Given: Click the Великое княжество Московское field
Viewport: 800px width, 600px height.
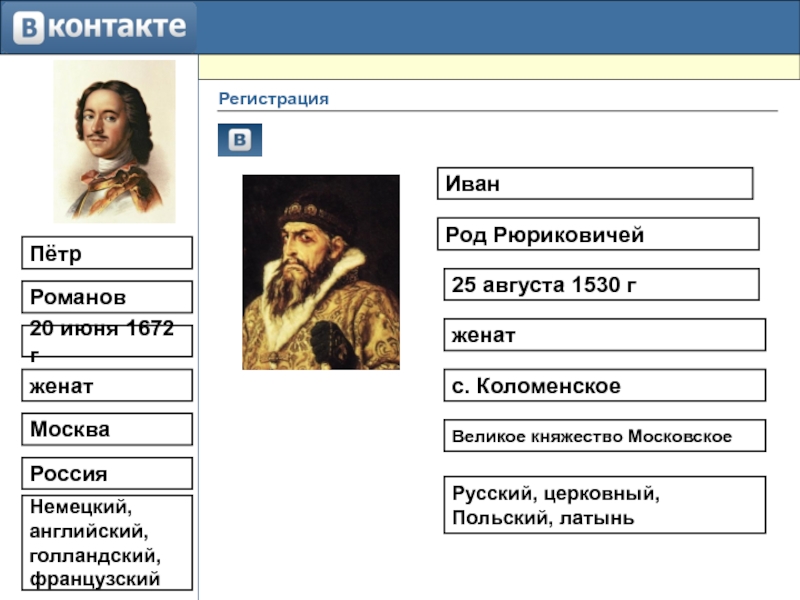Looking at the screenshot, I should (x=605, y=436).
